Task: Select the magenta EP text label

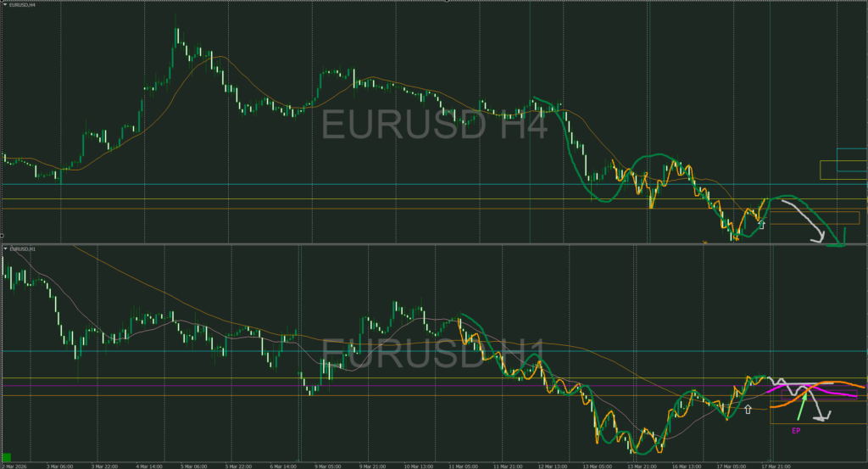Action: [x=796, y=430]
